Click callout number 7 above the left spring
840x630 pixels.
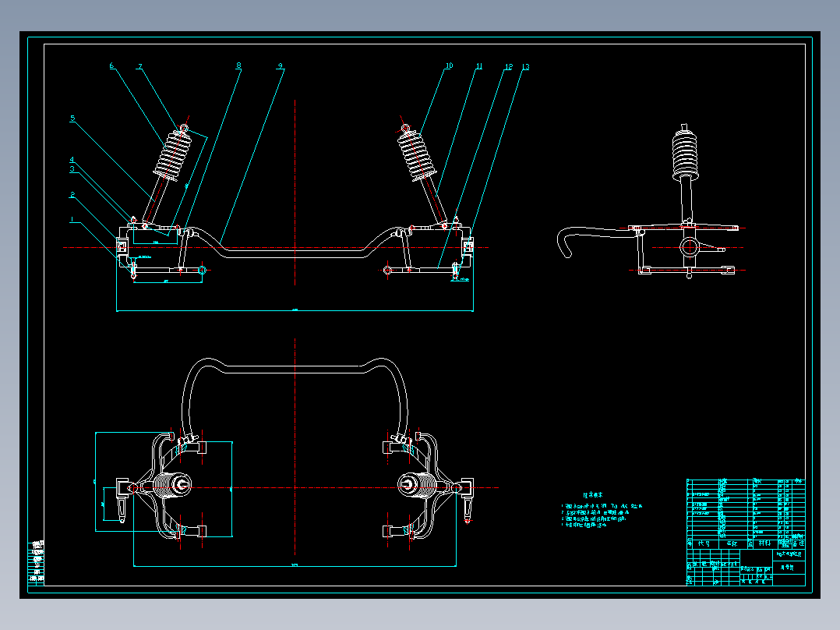pyautogui.click(x=139, y=67)
